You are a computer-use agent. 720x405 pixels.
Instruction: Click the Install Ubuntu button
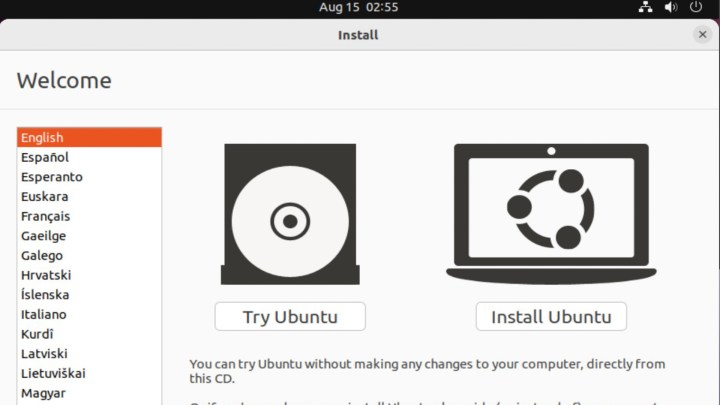tap(551, 317)
